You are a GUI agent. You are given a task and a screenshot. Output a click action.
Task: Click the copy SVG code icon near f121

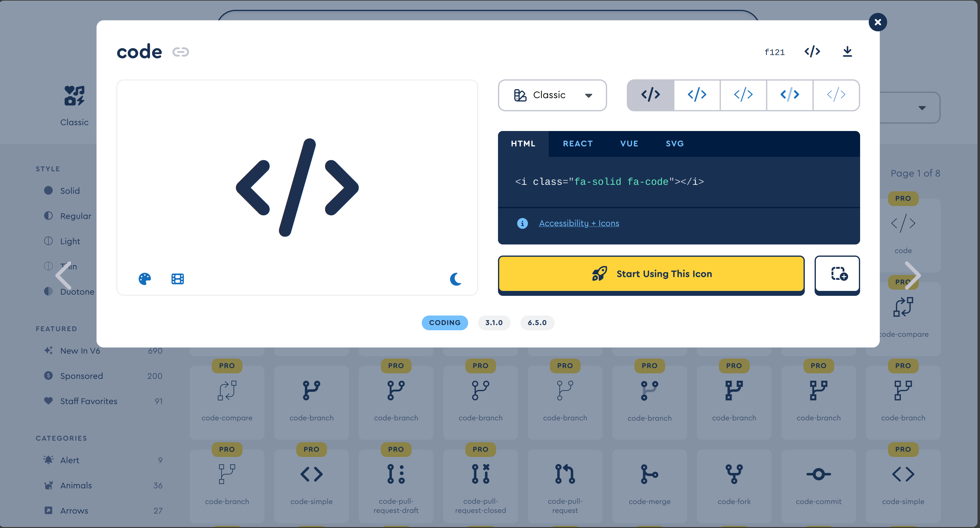[x=812, y=51]
